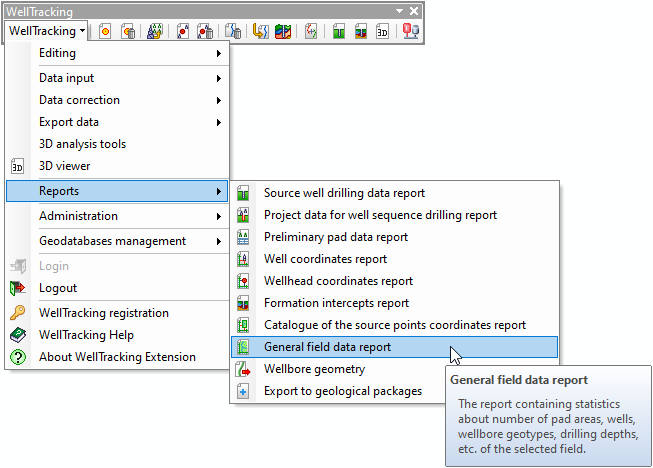The image size is (653, 468).
Task: Click the plain green well toolbar icon
Action: point(339,31)
